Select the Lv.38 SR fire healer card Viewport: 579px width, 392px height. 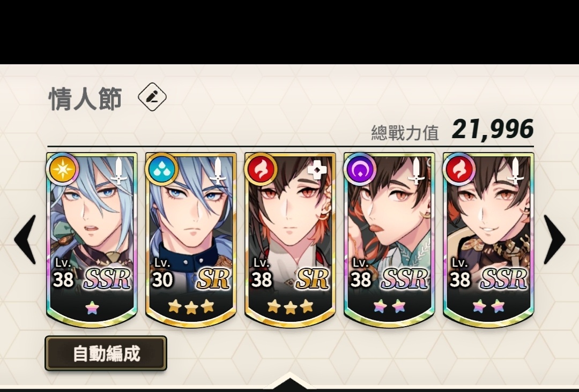(x=290, y=240)
